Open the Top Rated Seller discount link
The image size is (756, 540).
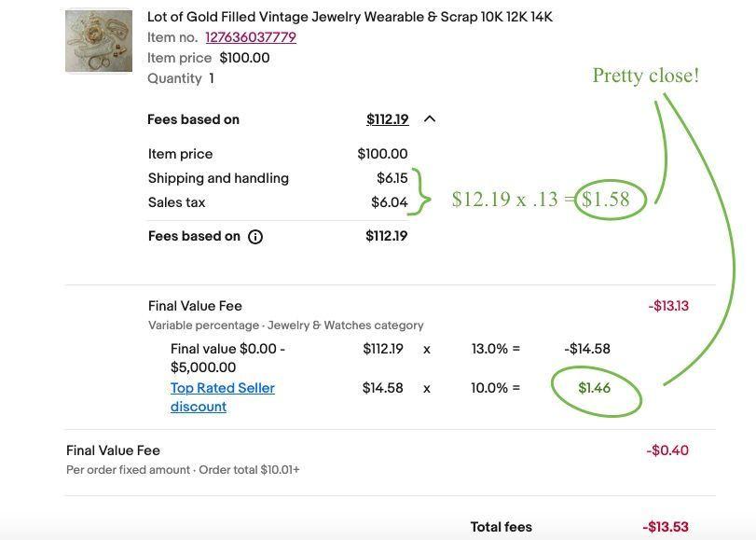tap(222, 397)
